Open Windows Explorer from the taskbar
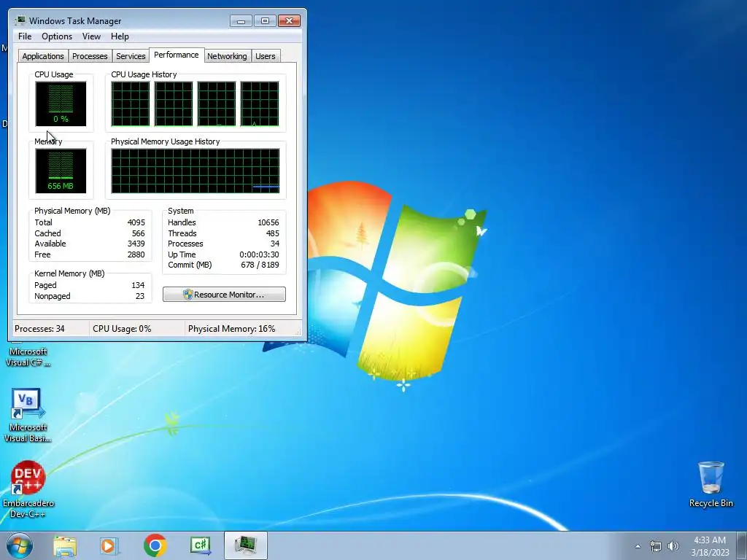The width and height of the screenshot is (747, 560). pyautogui.click(x=65, y=545)
